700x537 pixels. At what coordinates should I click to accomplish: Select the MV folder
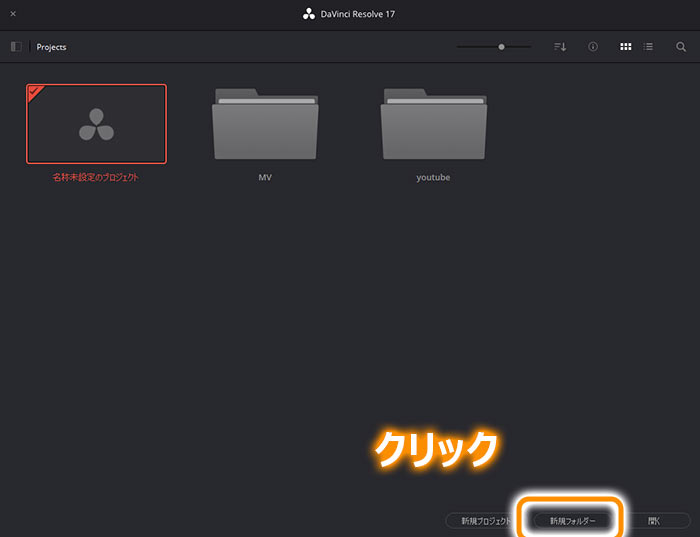click(x=265, y=124)
